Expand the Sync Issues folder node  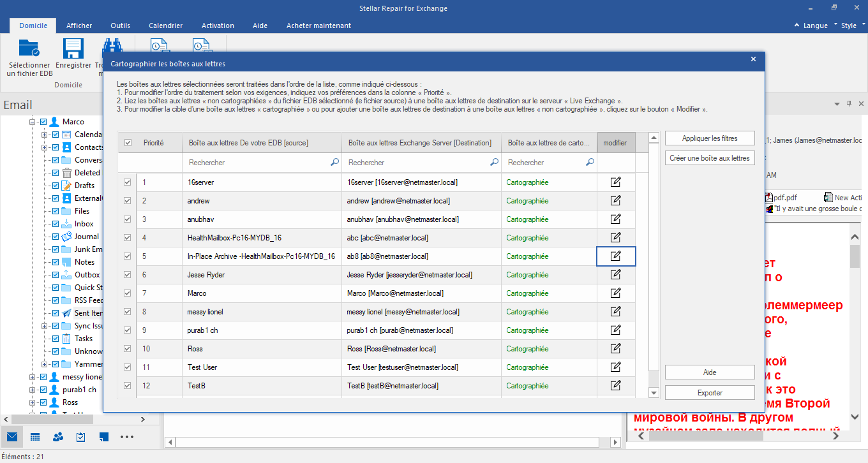click(45, 326)
